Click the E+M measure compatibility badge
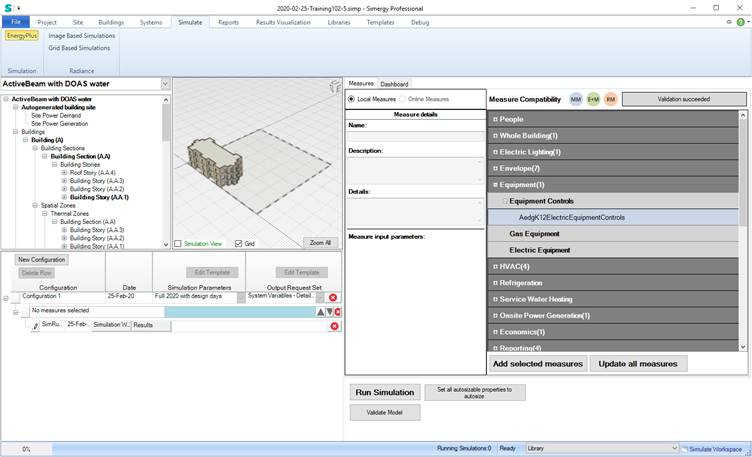752x457 pixels. pos(593,99)
